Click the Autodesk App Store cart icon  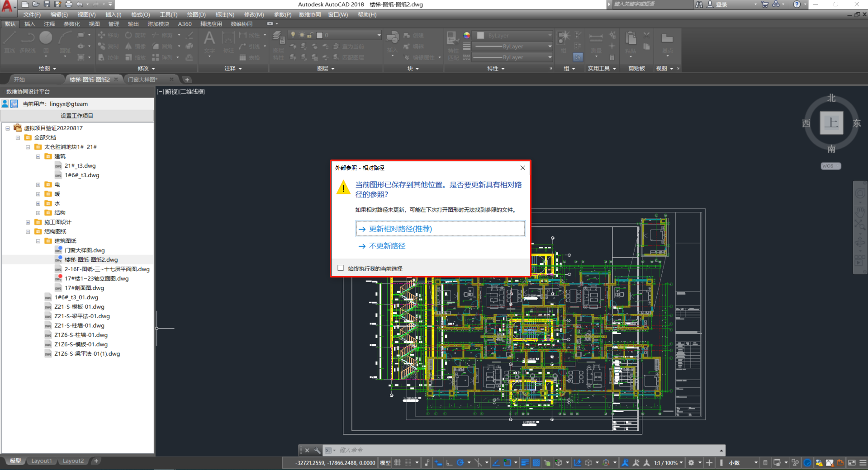point(765,4)
